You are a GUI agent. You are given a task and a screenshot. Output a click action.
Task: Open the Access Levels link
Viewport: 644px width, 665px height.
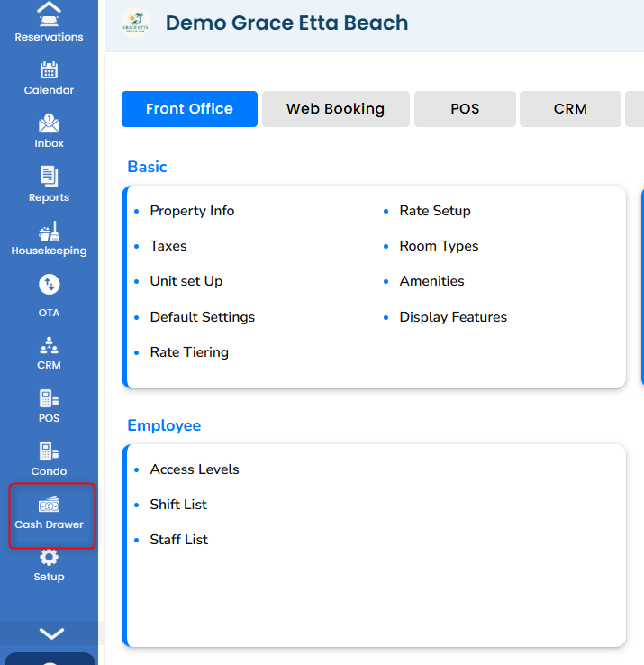(195, 469)
